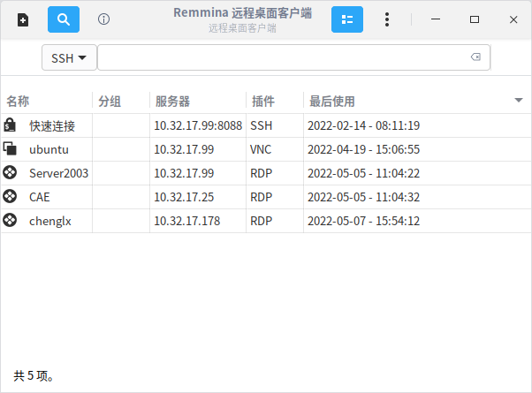Viewport: 532px width, 393px height.
Task: Click date 2022-05-07 - 15:54:12
Action: point(364,221)
